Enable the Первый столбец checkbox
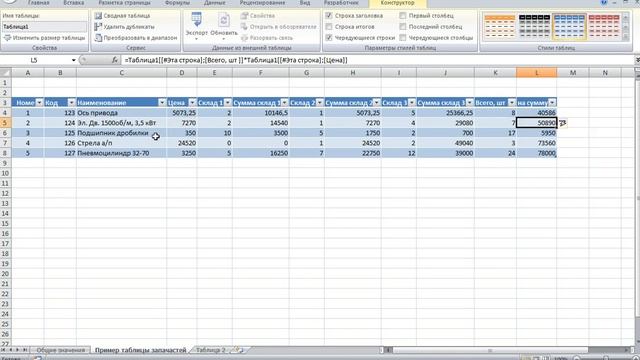Image resolution: width=640 pixels, height=360 pixels. click(x=403, y=16)
